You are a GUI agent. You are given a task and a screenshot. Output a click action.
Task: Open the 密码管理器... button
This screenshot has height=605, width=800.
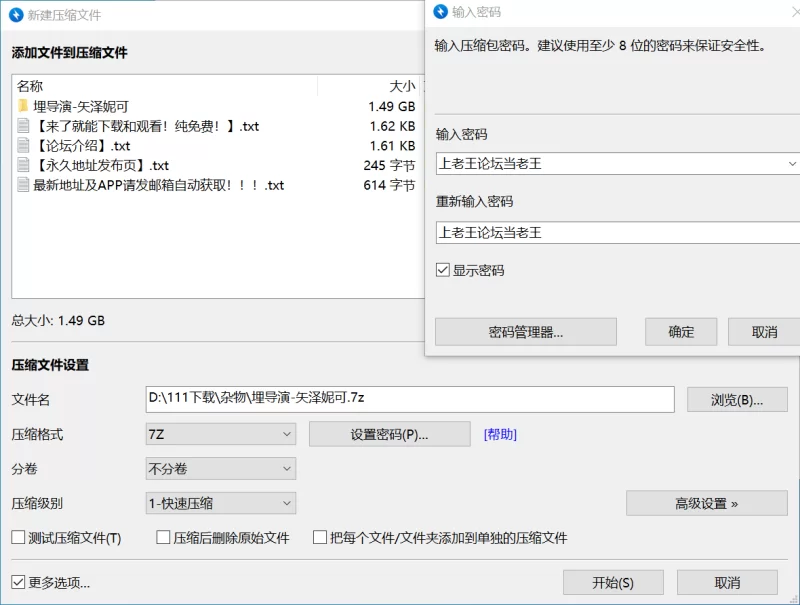526,332
